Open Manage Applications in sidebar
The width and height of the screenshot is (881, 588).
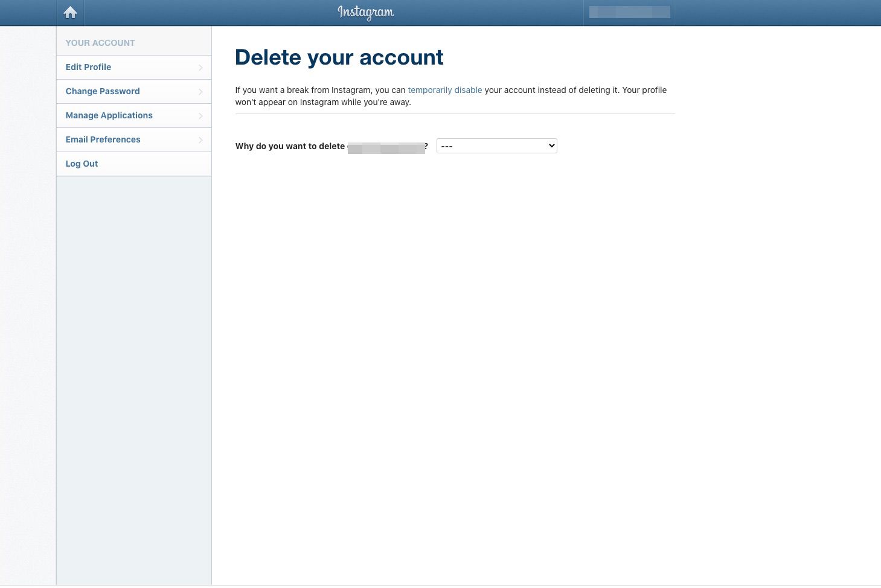point(134,115)
